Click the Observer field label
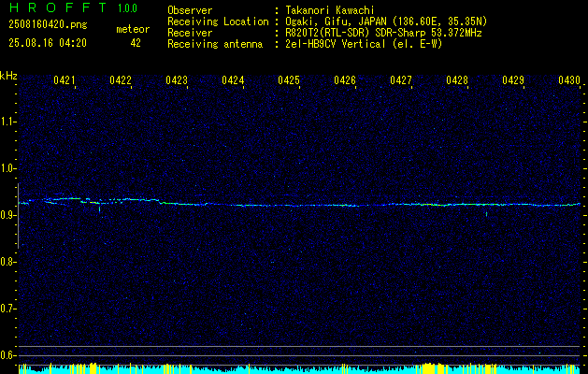This screenshot has width=588, height=374. 190,10
